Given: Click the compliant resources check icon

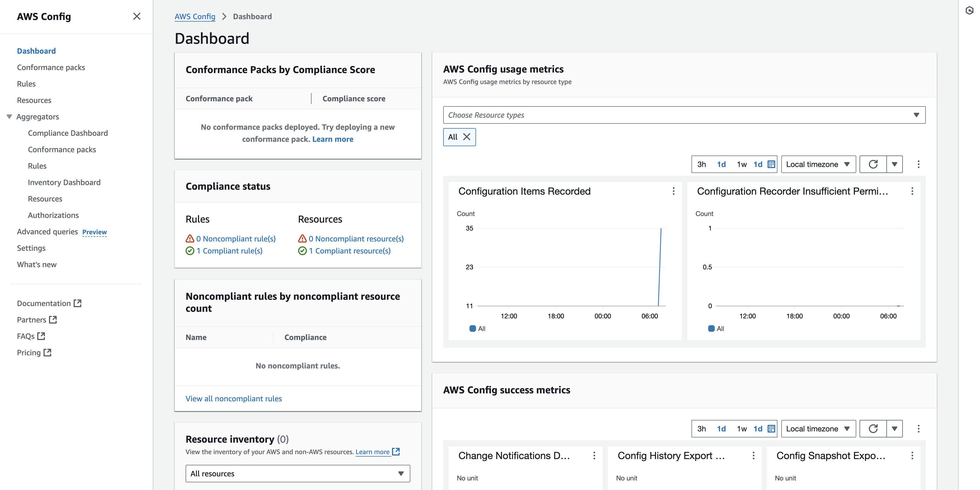Looking at the screenshot, I should (x=302, y=251).
